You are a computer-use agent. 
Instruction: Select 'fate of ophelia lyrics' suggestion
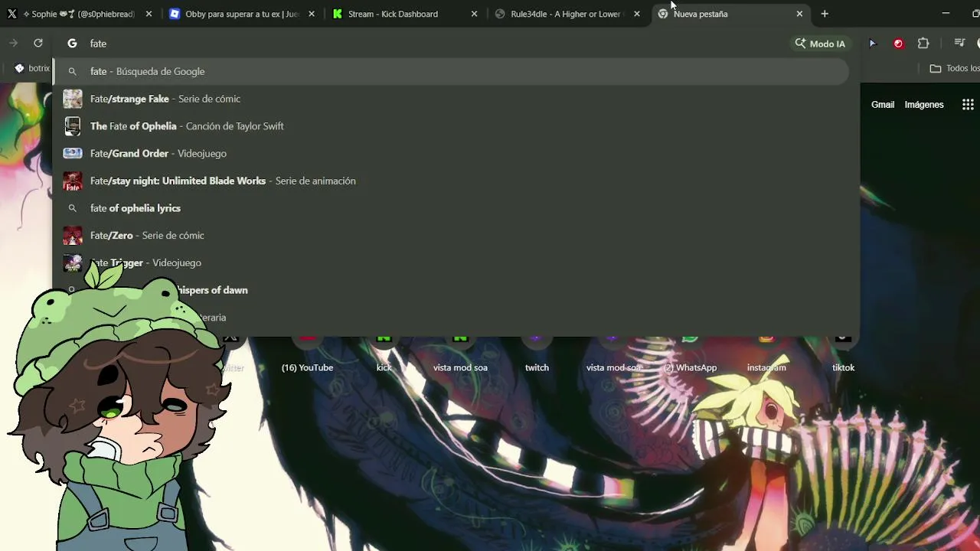pyautogui.click(x=451, y=208)
